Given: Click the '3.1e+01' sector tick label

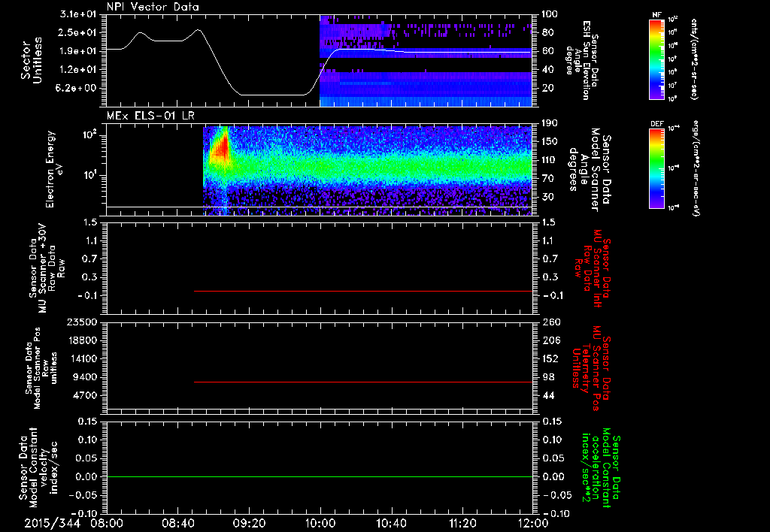Looking at the screenshot, I should (78, 14).
